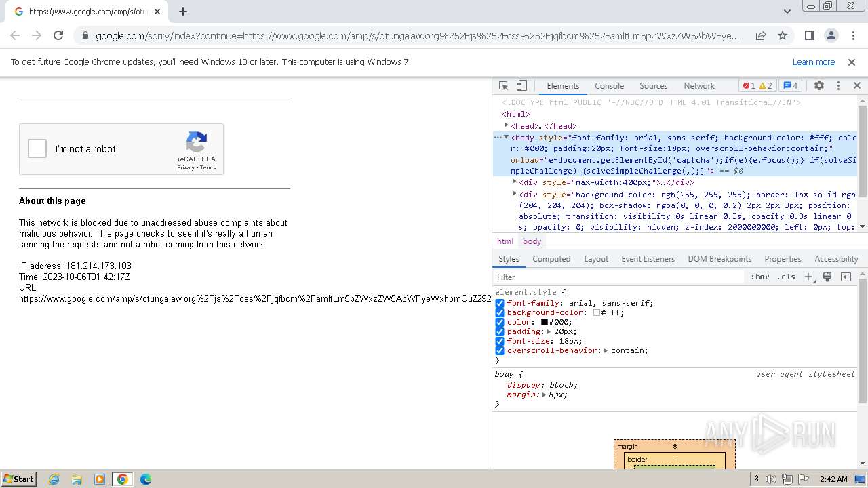Viewport: 868px width, 488px height.
Task: Reload the page in Chrome
Action: tap(58, 36)
